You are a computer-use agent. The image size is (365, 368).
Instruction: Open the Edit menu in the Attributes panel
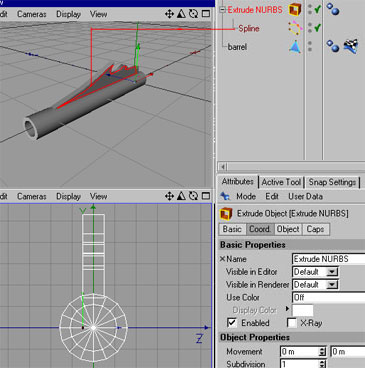[272, 196]
